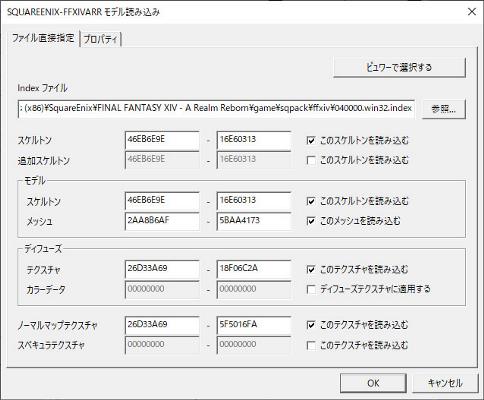This screenshot has width=484, height=400.
Task: Click テクスチャ field 18F06C2A
Action: coord(254,269)
